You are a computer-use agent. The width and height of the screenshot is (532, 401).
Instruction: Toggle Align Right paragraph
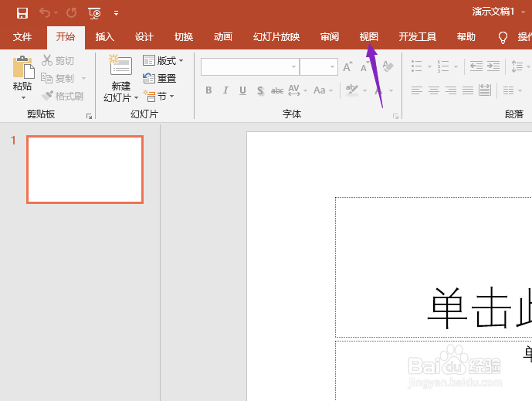pos(451,90)
